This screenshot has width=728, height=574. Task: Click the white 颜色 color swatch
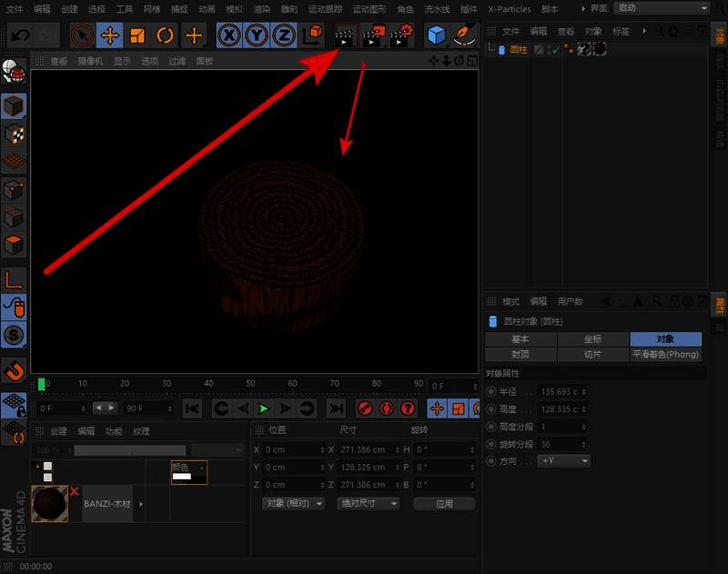tap(181, 477)
